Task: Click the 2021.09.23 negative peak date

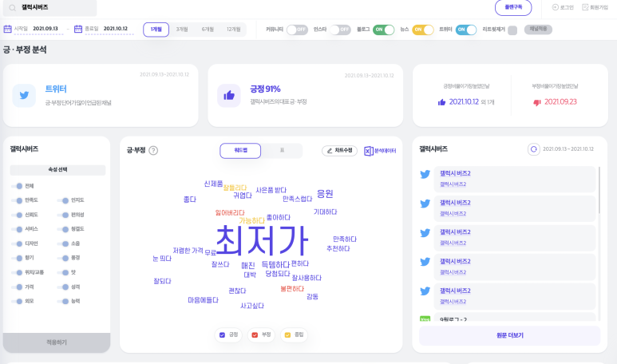Action: (560, 102)
